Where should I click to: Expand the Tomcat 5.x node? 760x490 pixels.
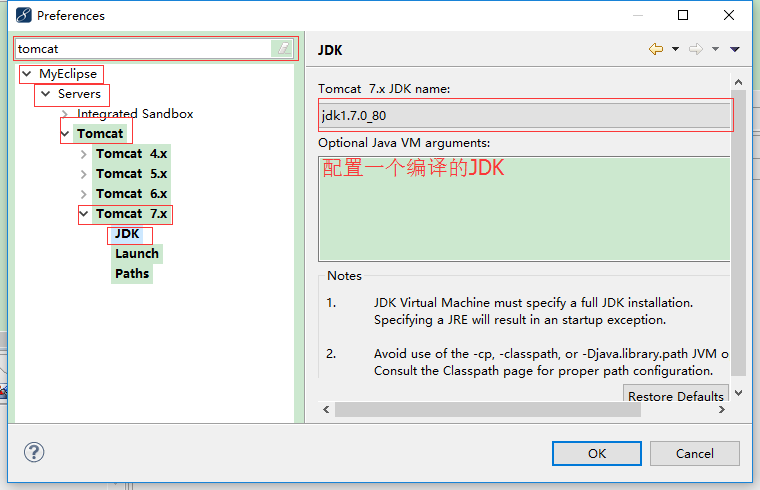pyautogui.click(x=83, y=174)
